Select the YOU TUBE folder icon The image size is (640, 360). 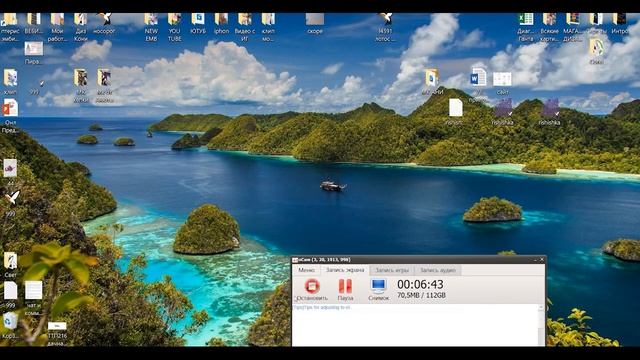(174, 27)
